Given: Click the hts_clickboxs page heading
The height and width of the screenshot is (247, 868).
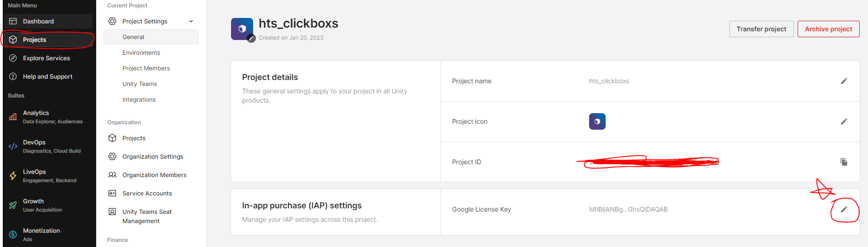Looking at the screenshot, I should pos(298,23).
